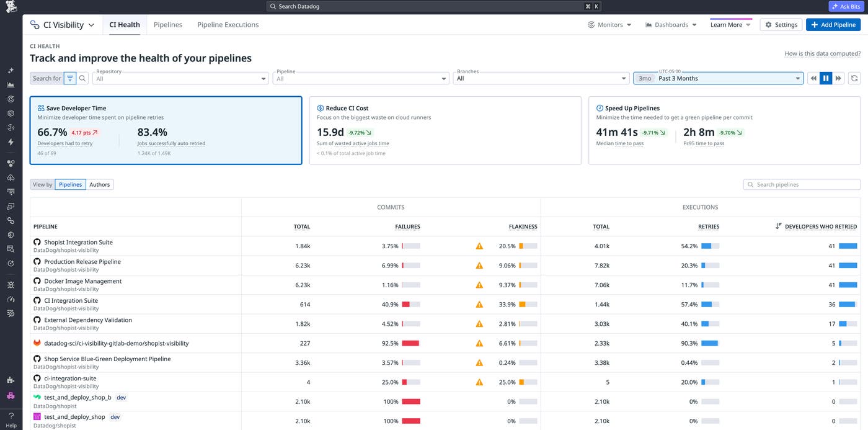Click the Add Pipeline button
Screen dimensions: 868x430
[x=833, y=25]
